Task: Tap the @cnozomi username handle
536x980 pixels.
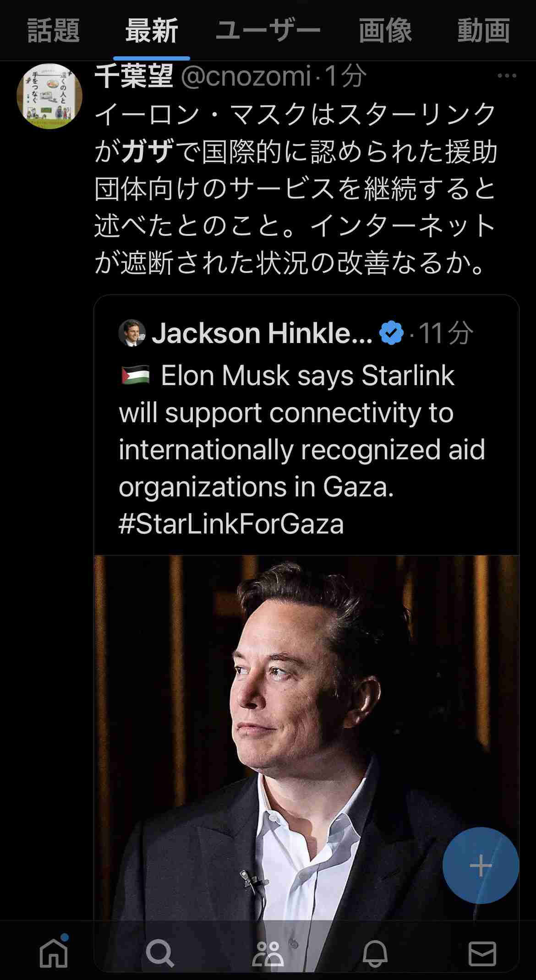Action: point(246,76)
